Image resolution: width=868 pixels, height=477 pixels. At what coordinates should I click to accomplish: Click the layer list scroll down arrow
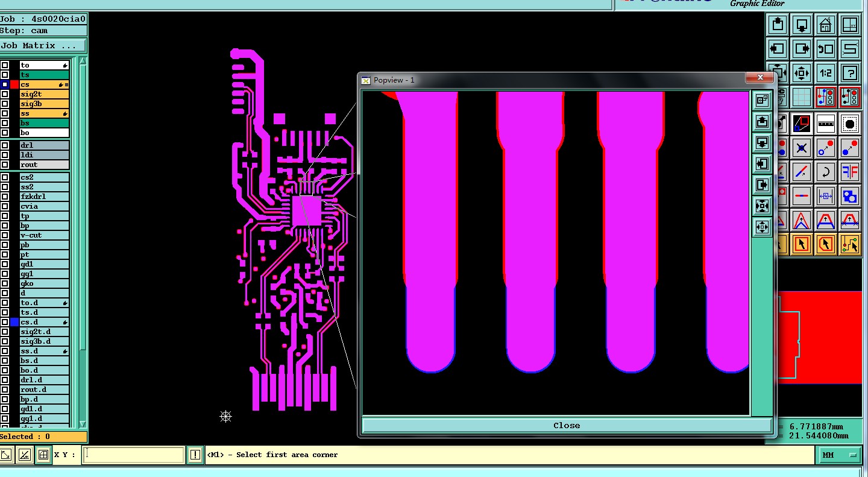click(83, 425)
